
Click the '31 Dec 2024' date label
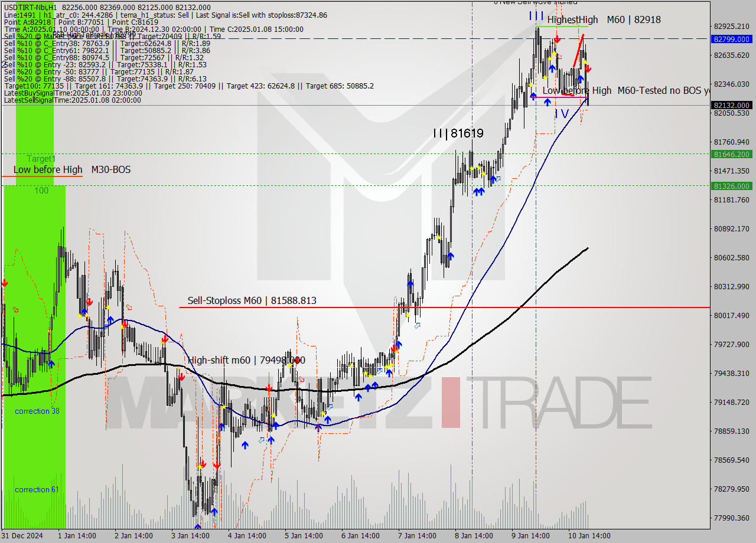22,536
